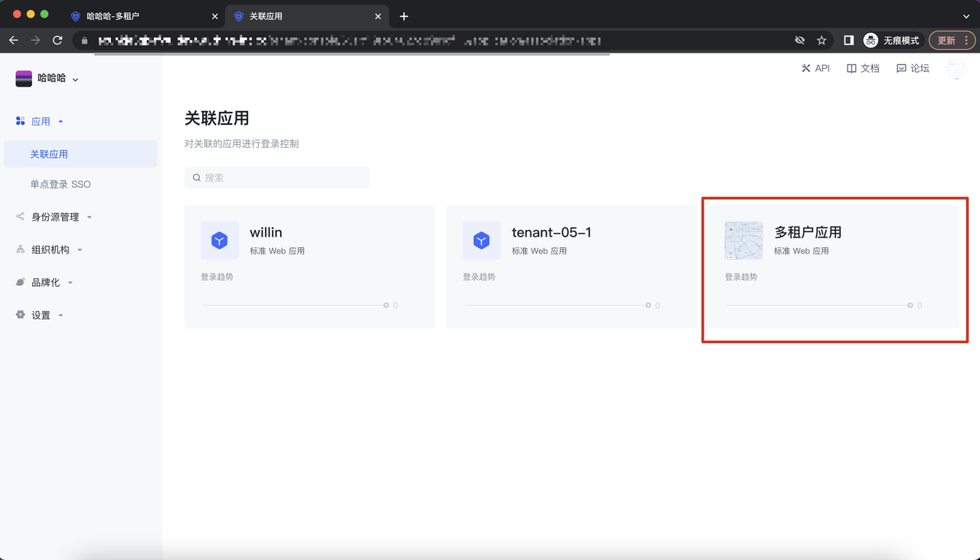Screen dimensions: 980x560
Task: Click the 搜索 search input field
Action: [x=277, y=178]
